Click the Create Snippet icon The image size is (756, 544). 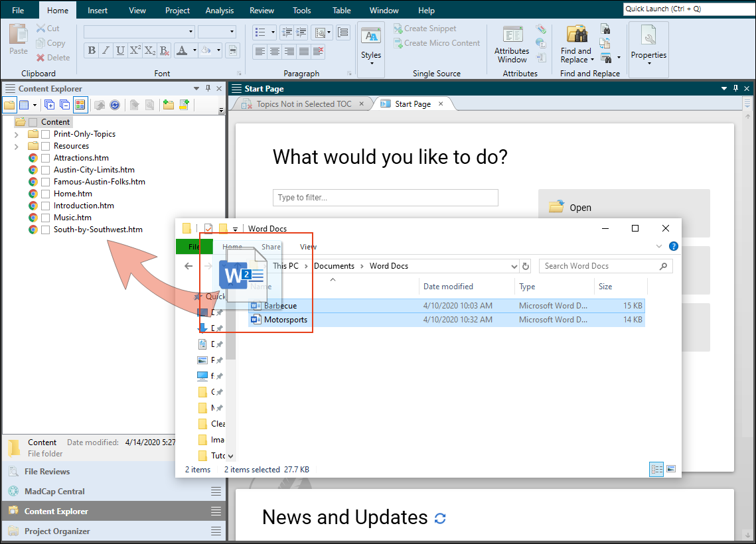coord(398,29)
